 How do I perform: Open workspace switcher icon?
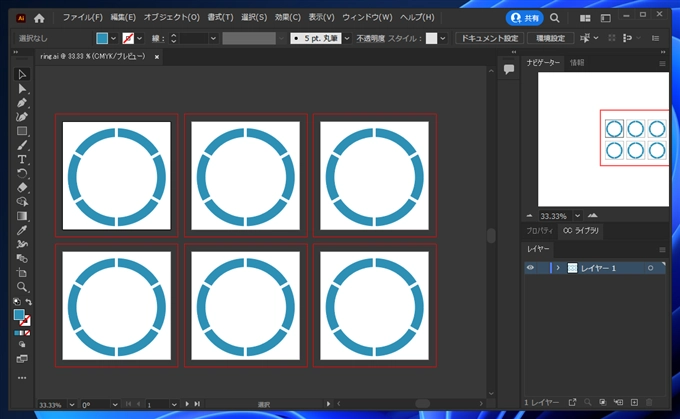click(605, 18)
